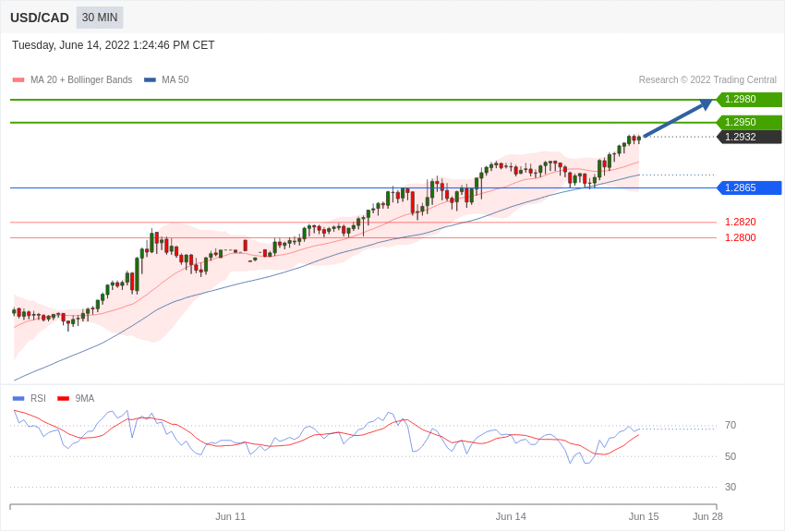
Task: Click the Jun 15 date marker
Action: 644,516
